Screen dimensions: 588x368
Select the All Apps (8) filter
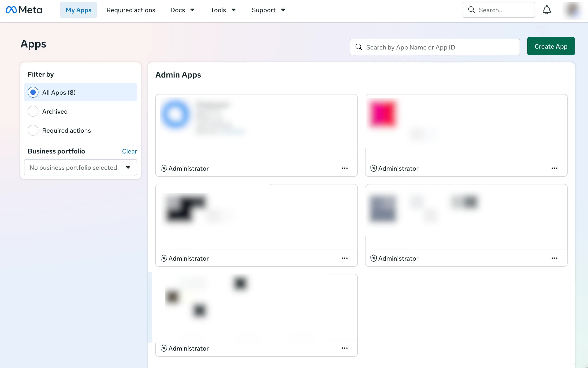click(x=80, y=92)
